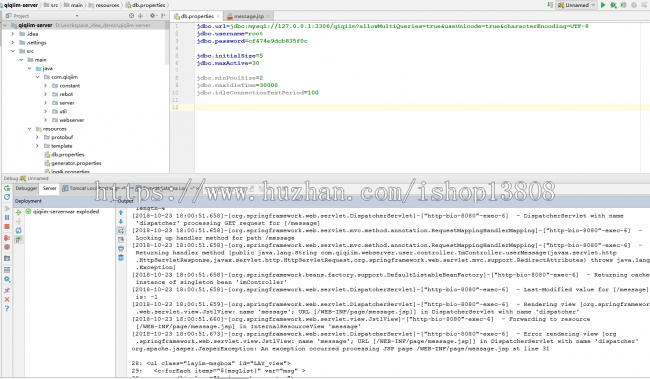Run with coverage icon in top toolbar
This screenshot has height=379, width=650.
pos(623,5)
